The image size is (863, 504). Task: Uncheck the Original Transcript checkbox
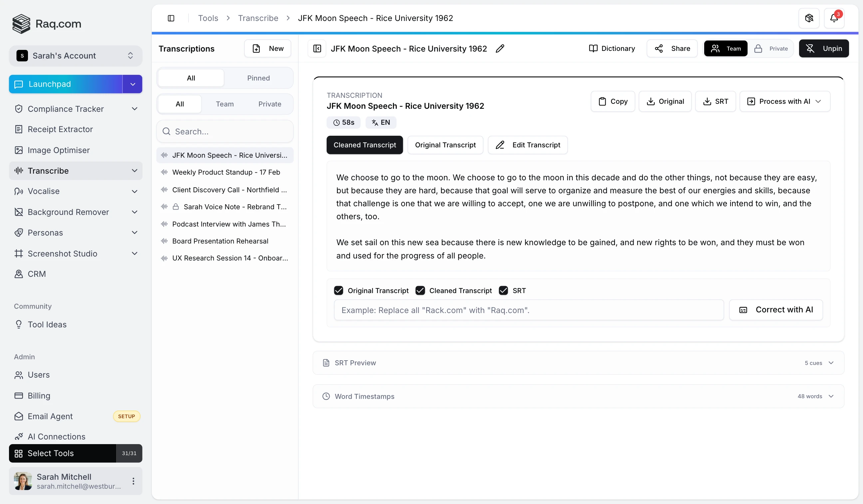pyautogui.click(x=339, y=290)
